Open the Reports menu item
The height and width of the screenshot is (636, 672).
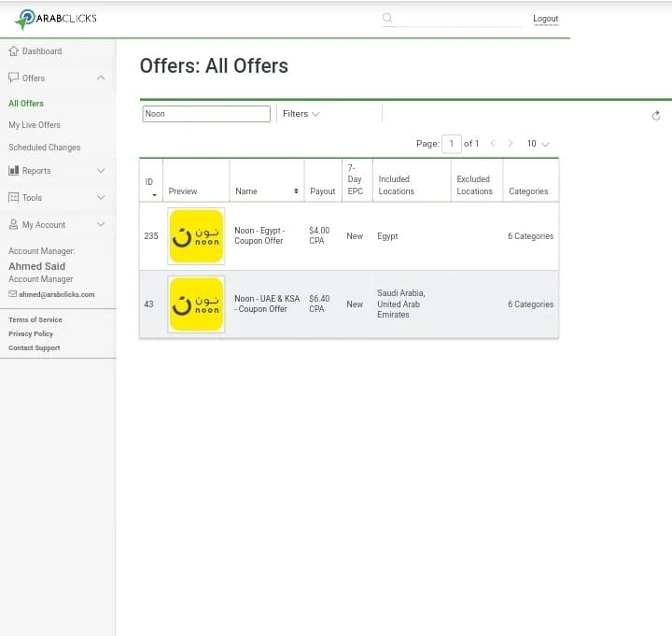pyautogui.click(x=36, y=171)
